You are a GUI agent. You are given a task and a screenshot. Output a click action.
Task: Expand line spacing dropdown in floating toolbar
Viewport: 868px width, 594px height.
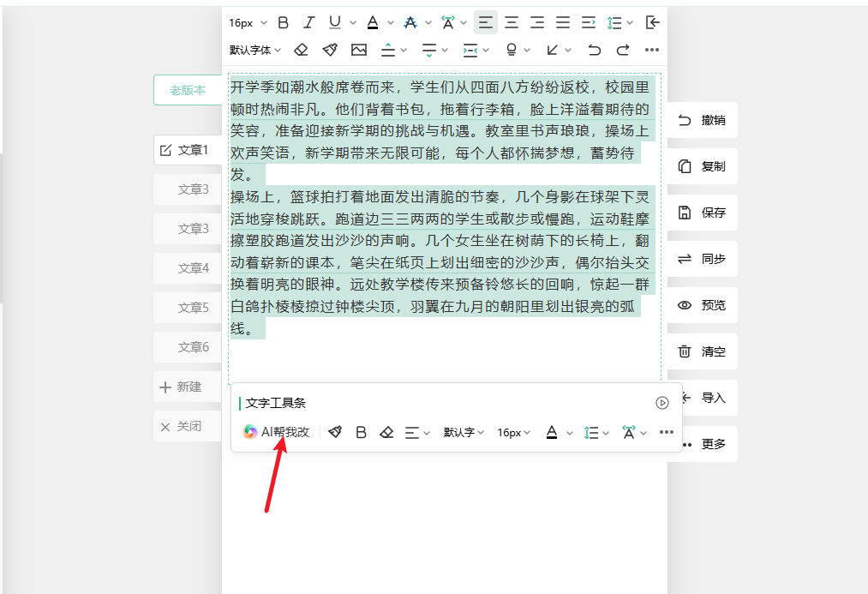coord(596,433)
